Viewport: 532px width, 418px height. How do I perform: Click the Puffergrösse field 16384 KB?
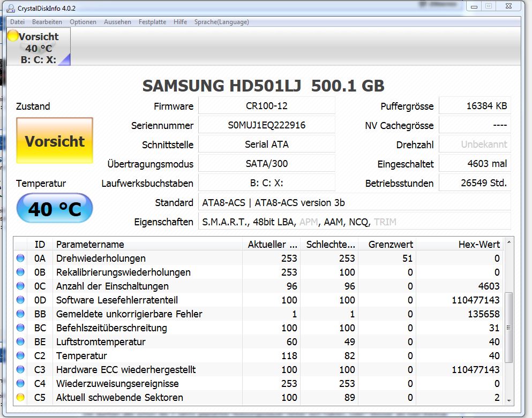(475, 106)
